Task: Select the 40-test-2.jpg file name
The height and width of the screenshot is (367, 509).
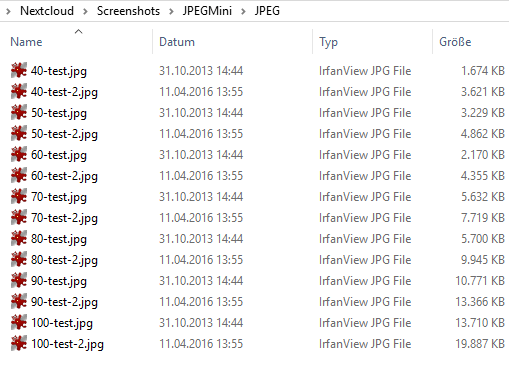Action: click(x=64, y=92)
